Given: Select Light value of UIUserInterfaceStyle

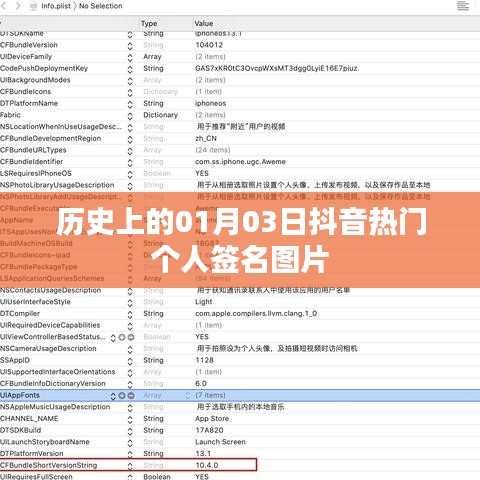Looking at the screenshot, I should 204,302.
